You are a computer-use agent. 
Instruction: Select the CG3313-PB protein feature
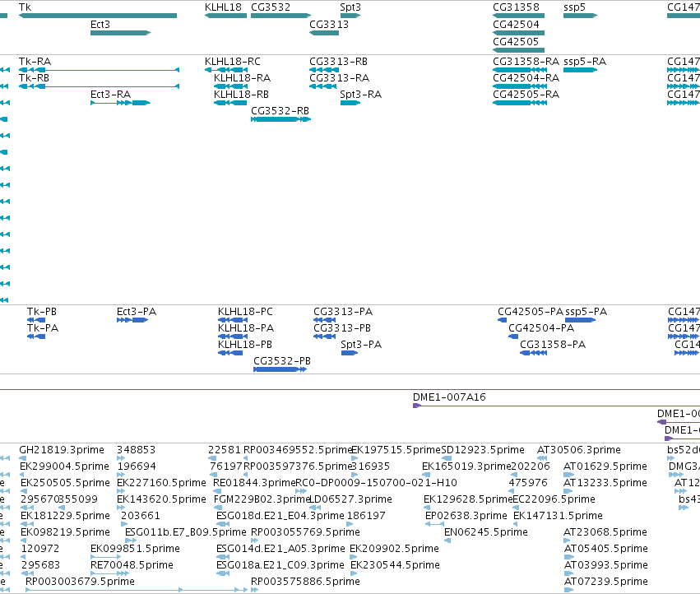tap(325, 336)
